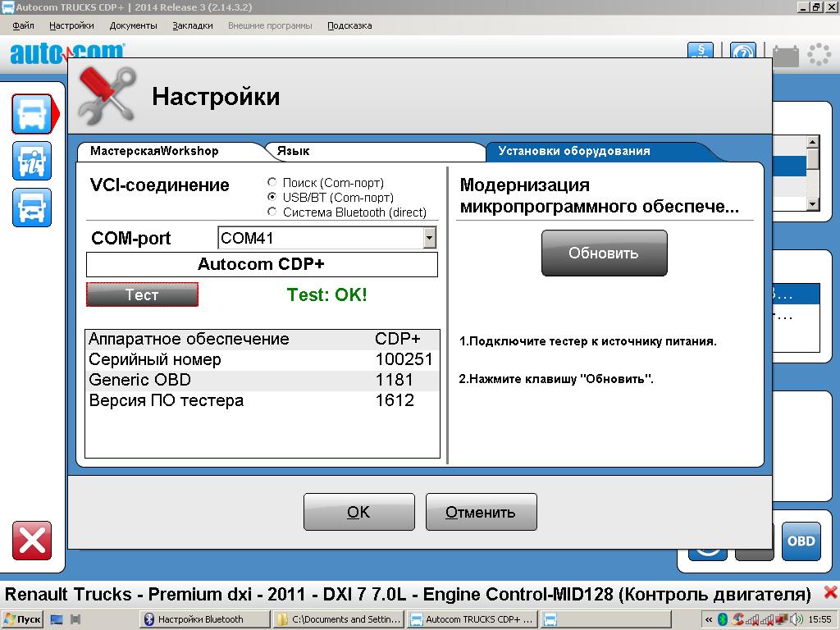840x630 pixels.
Task: Open the Настройки menu
Action: click(x=71, y=25)
